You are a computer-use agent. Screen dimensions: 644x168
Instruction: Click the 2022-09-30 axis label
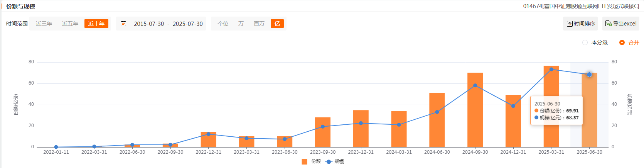[x=170, y=152]
